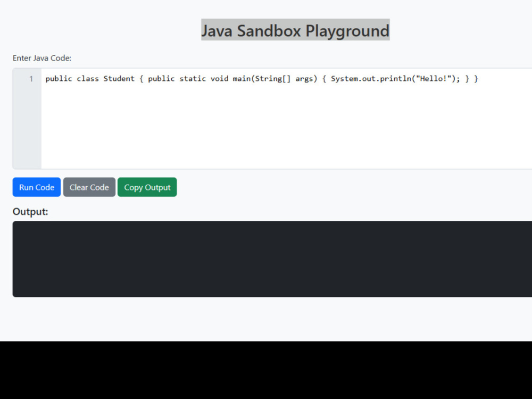This screenshot has height=399, width=532.
Task: Click the dark output console area
Action: (272, 259)
